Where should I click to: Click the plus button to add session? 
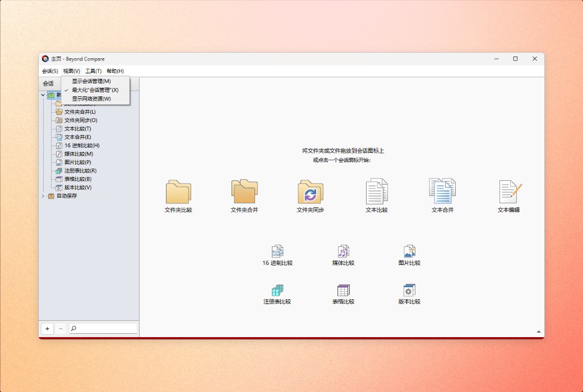47,329
